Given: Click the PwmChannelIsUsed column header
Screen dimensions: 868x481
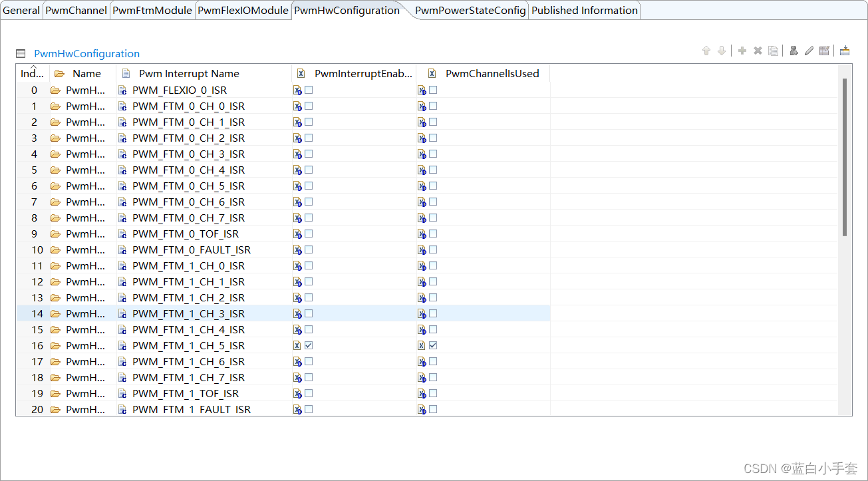Looking at the screenshot, I should [x=483, y=74].
